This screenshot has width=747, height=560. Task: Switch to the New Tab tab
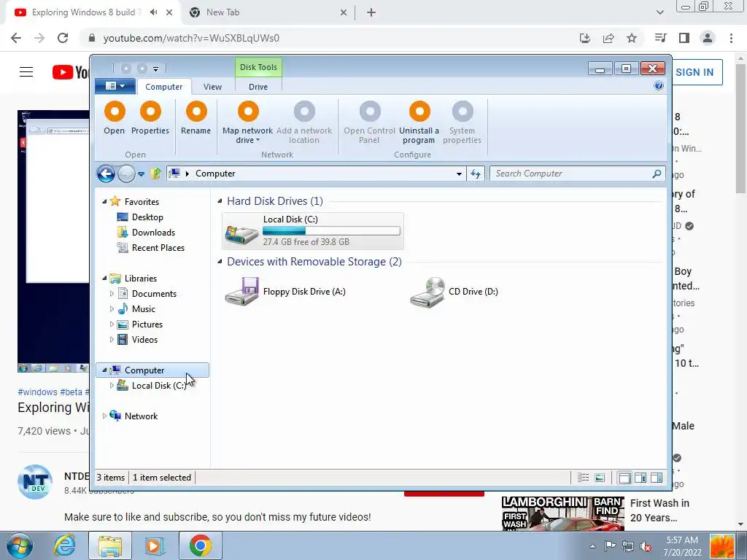pyautogui.click(x=267, y=12)
